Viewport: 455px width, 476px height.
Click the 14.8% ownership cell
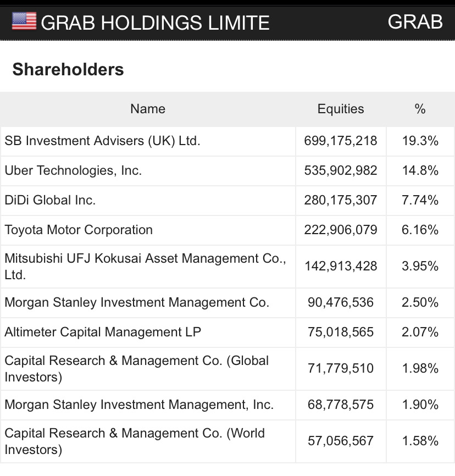click(420, 170)
